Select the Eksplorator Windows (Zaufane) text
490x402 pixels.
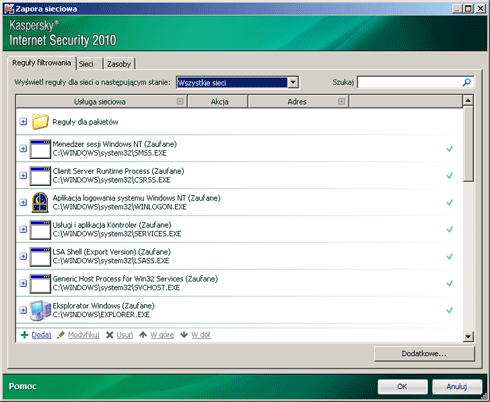[x=104, y=306]
